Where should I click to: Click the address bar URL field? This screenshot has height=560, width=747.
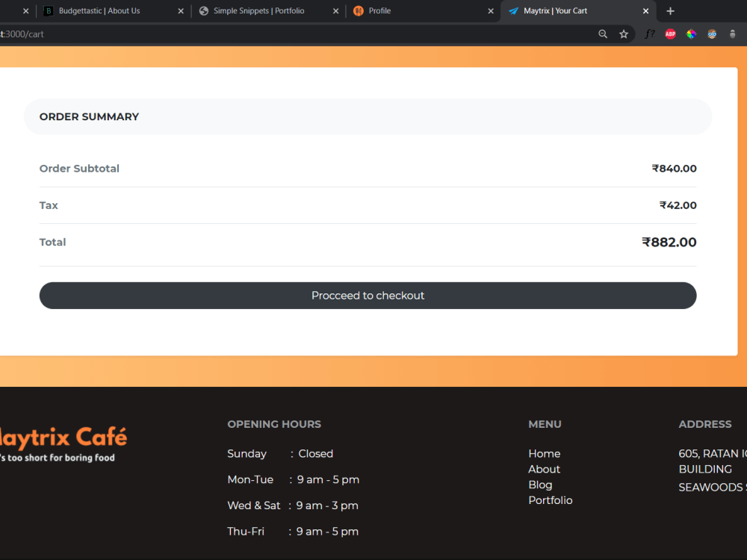coord(295,34)
